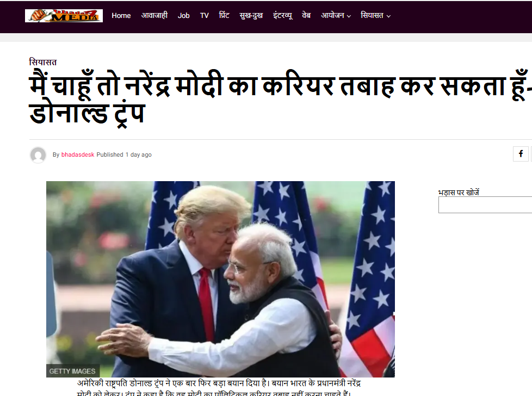The height and width of the screenshot is (396, 532).
Task: Open the आवाजाही menu item
Action: coord(154,16)
